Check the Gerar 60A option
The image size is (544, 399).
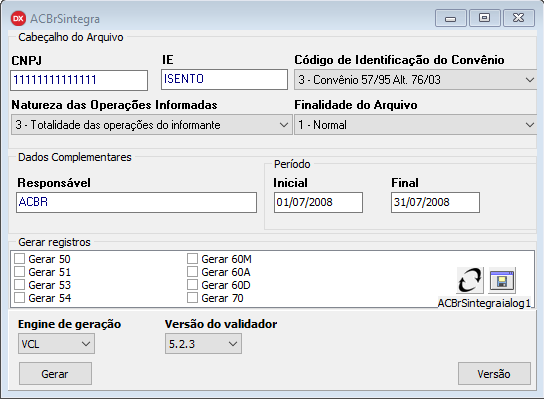click(192, 272)
